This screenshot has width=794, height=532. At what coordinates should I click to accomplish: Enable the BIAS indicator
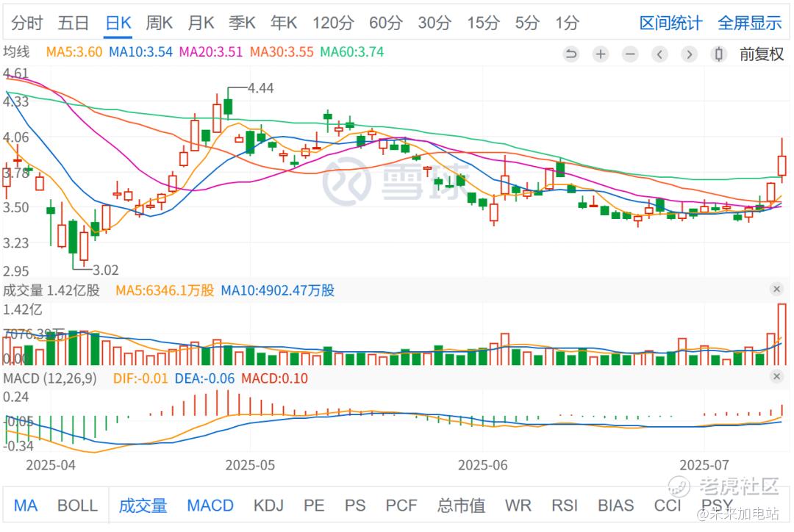pyautogui.click(x=616, y=505)
